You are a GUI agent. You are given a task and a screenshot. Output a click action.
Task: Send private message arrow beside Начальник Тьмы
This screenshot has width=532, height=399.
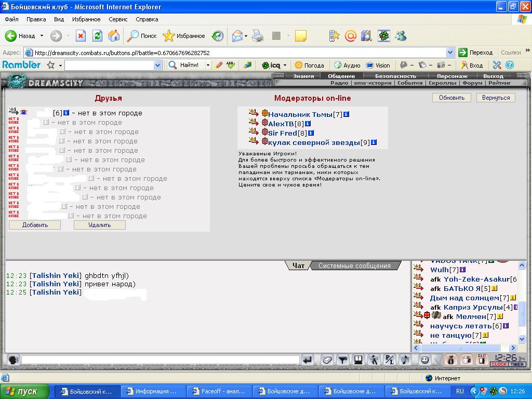tap(253, 112)
